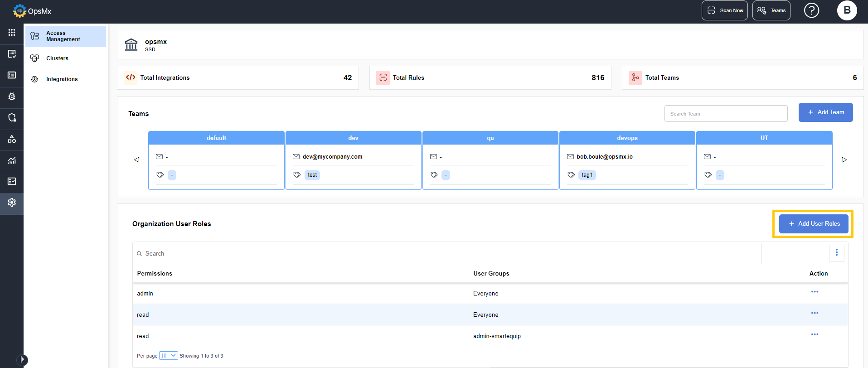Select Integrations in the side menu
The height and width of the screenshot is (368, 868).
coord(62,79)
